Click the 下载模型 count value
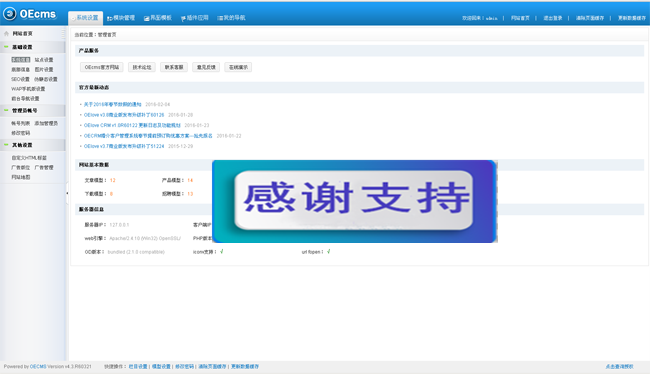 112,194
